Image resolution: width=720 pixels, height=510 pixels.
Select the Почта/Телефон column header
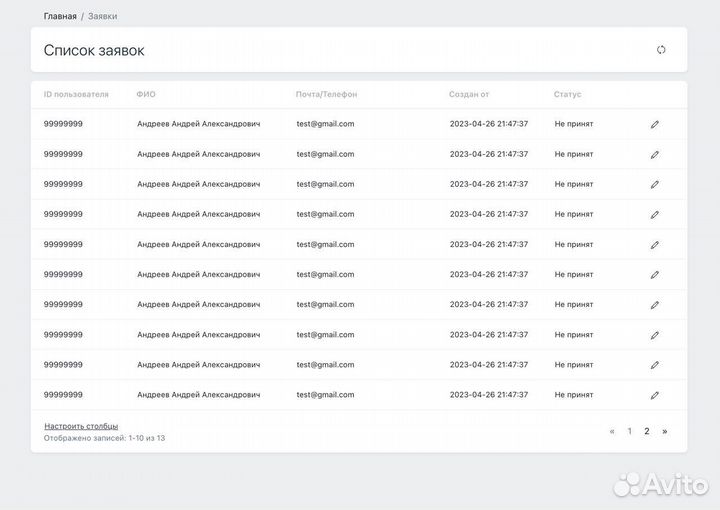pos(326,94)
